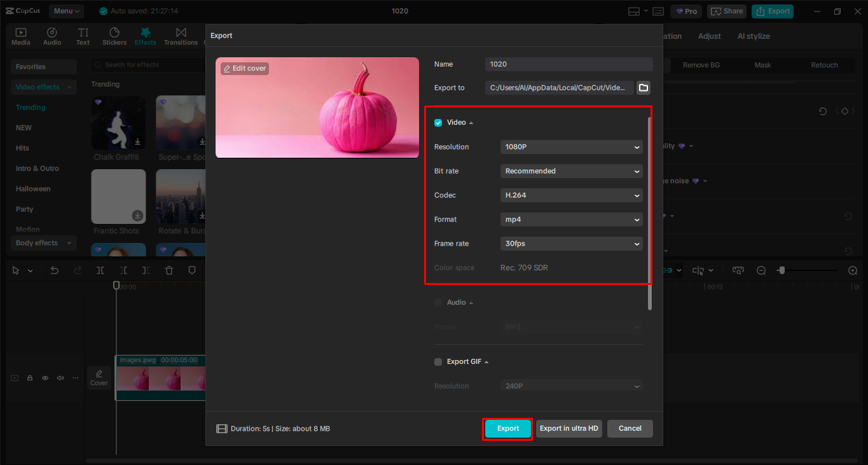Click the Export in ultra HD button
This screenshot has height=465, width=868.
[x=568, y=428]
